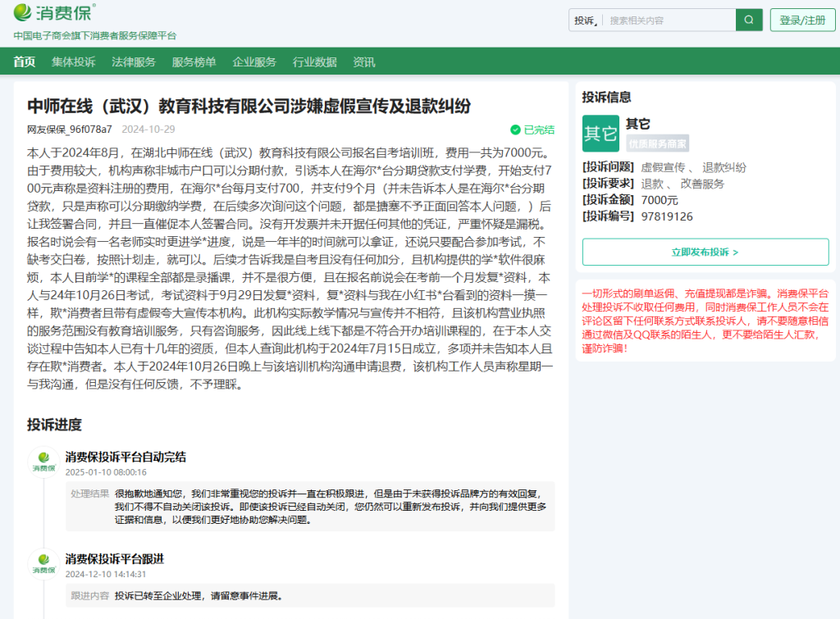Click the 虚假宣传 complaint issue tag

pyautogui.click(x=663, y=167)
